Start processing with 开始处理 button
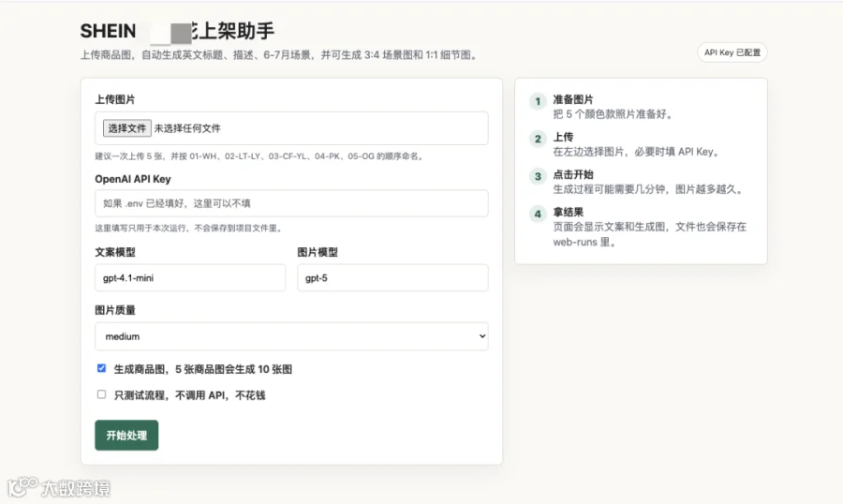This screenshot has height=504, width=843. [x=126, y=436]
